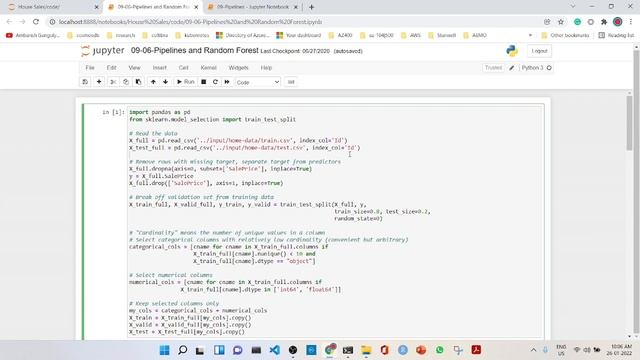Show hidden system tray icons chevron
640x360 pixels.
[x=533, y=350]
